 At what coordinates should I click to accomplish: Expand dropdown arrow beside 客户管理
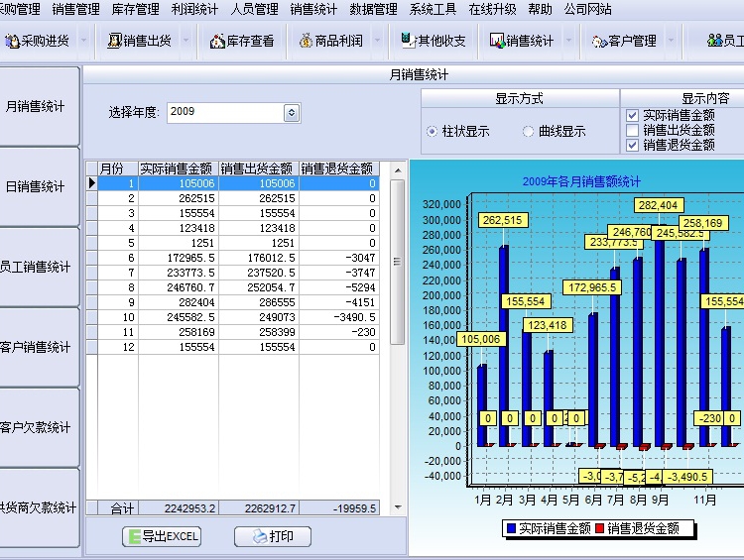[x=671, y=41]
